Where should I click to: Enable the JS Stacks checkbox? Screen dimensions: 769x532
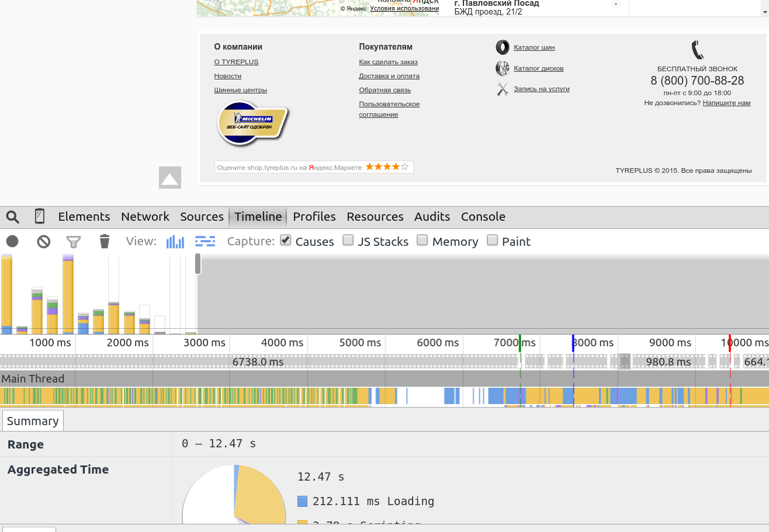348,240
